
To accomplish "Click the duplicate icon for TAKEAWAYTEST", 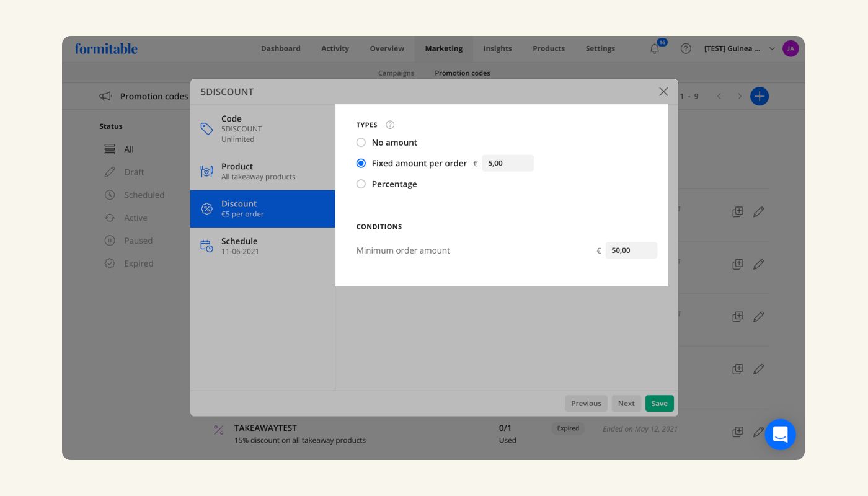I will [x=737, y=432].
